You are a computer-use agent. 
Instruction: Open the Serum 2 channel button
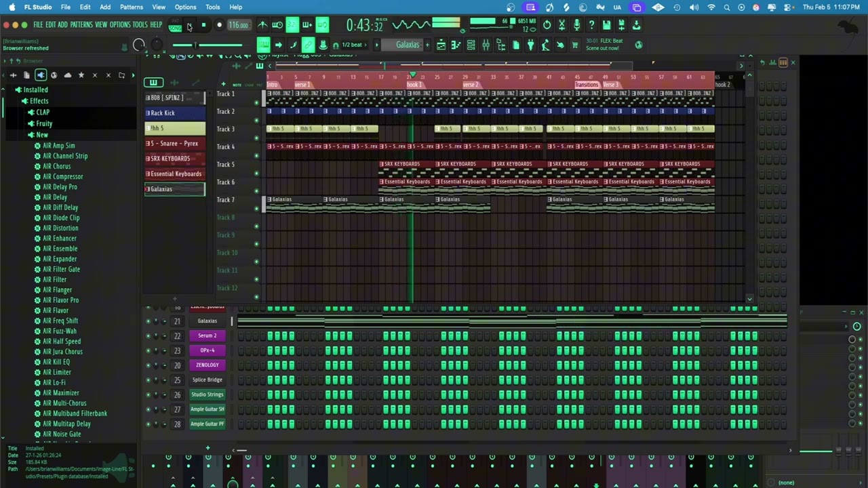coord(208,335)
